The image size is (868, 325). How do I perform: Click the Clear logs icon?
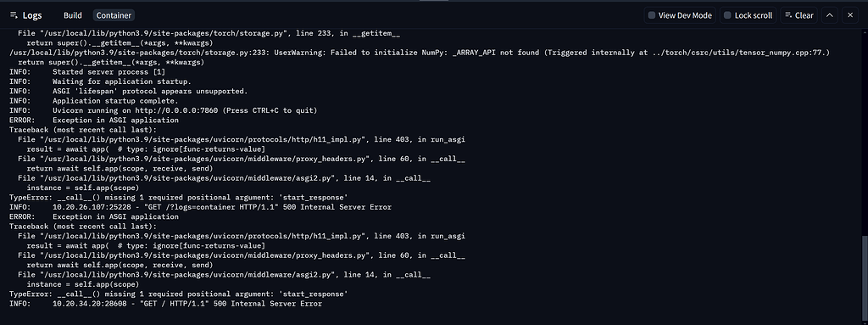click(789, 15)
